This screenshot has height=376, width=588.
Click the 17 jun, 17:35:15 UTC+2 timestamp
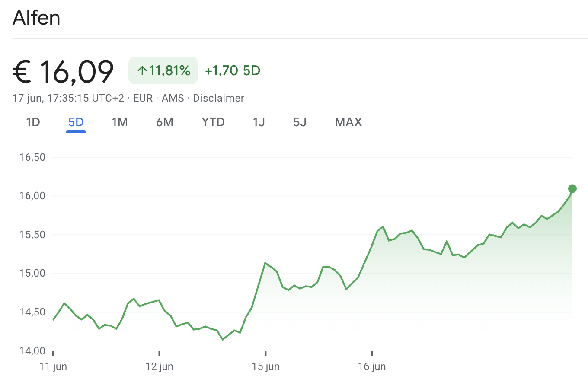tap(68, 98)
